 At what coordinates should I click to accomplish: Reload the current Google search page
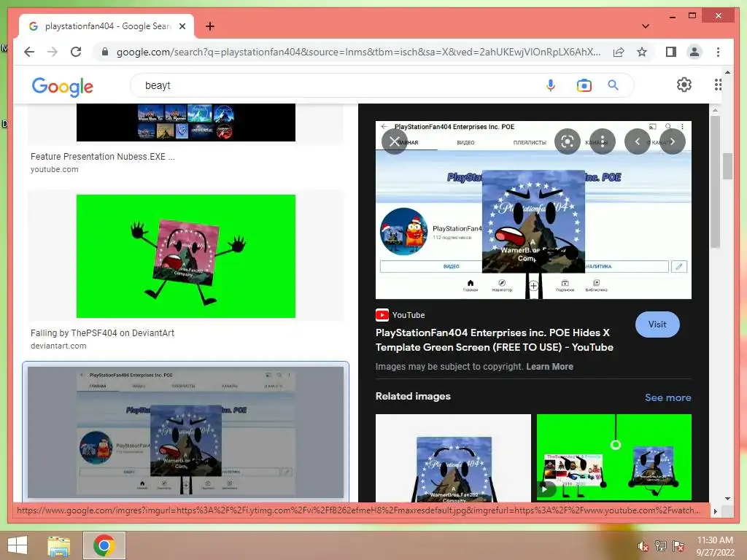pyautogui.click(x=76, y=52)
